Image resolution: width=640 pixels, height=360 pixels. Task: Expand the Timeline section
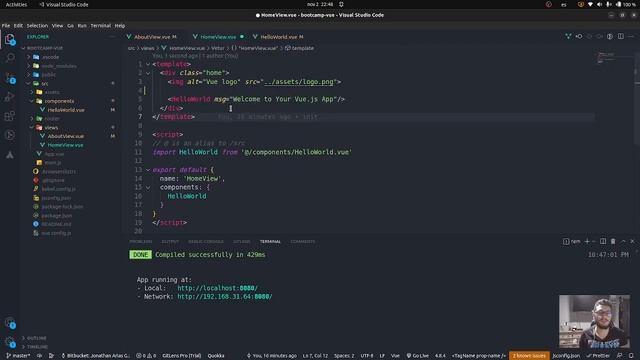36,347
